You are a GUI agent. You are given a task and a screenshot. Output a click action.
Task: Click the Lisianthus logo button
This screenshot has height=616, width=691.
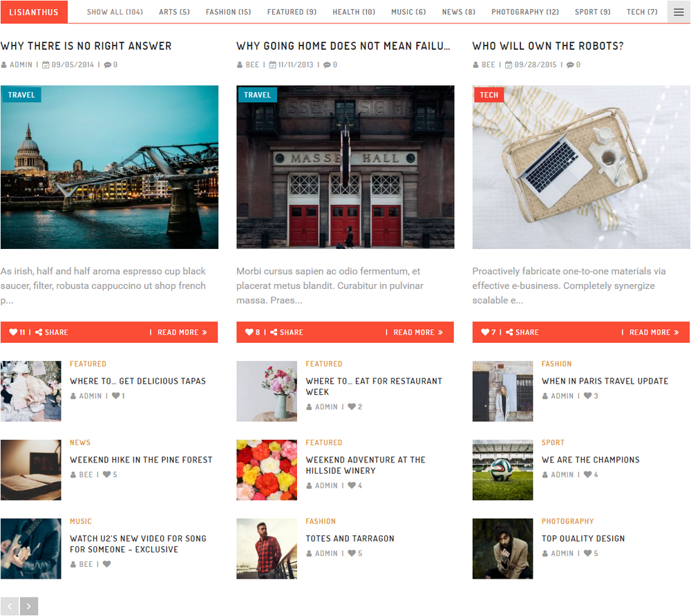click(34, 12)
